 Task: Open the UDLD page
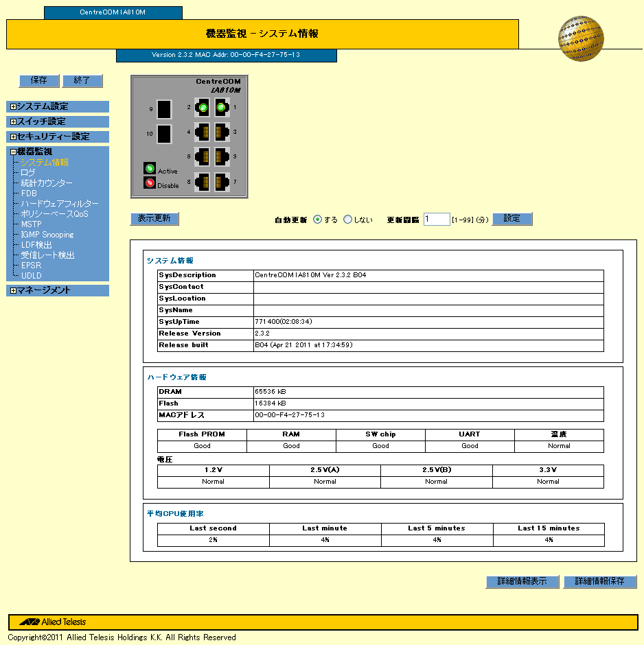pyautogui.click(x=32, y=276)
